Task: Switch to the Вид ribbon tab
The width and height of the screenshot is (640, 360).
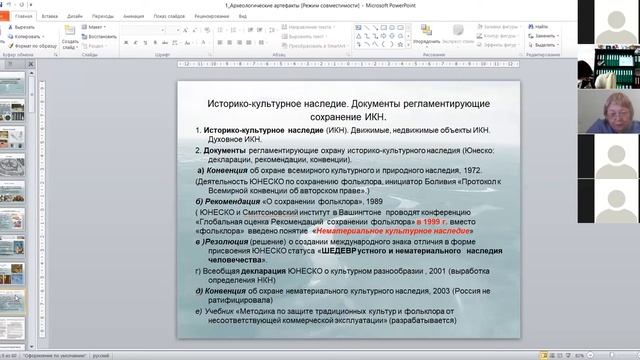Action: [x=242, y=16]
